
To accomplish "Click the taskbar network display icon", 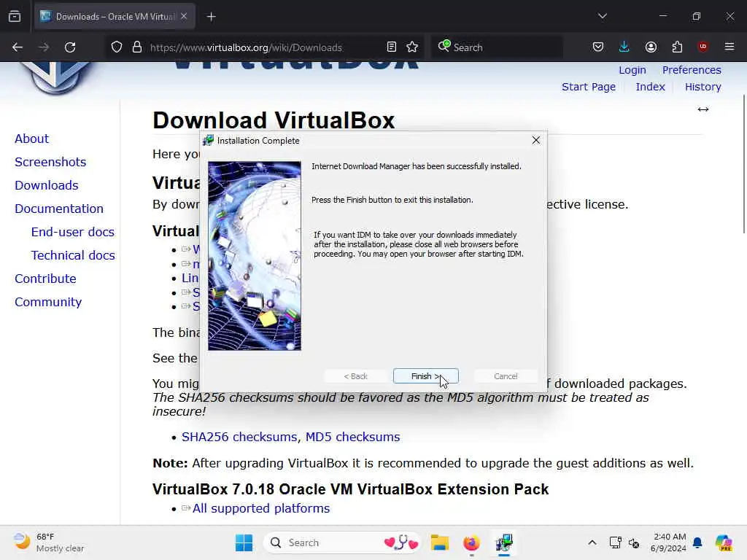I will (x=615, y=542).
